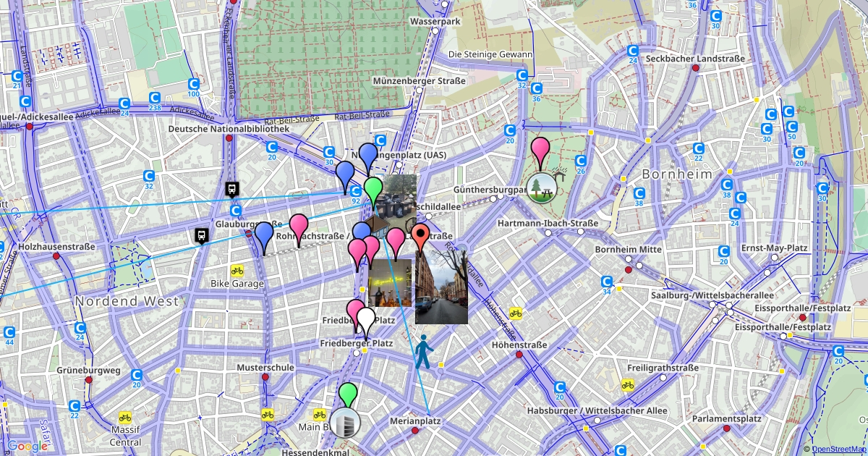
Task: Select the bicycle icon above Massif Central
Action: (125, 417)
